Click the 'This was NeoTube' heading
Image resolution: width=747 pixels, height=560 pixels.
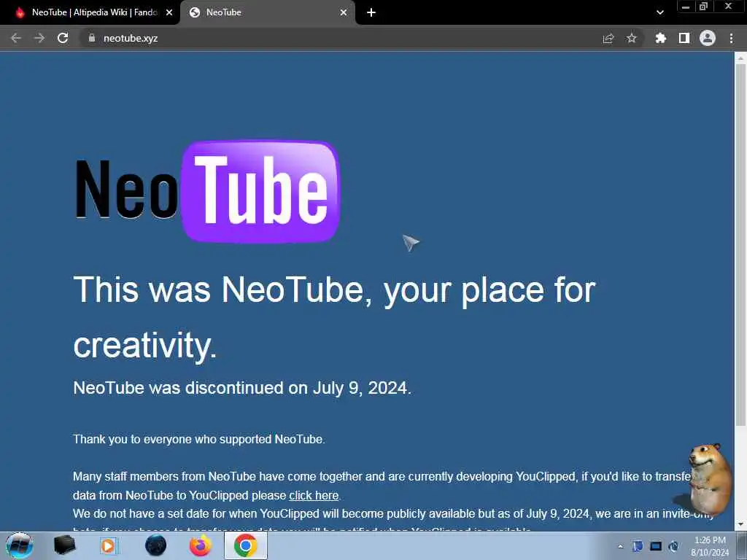coord(334,316)
